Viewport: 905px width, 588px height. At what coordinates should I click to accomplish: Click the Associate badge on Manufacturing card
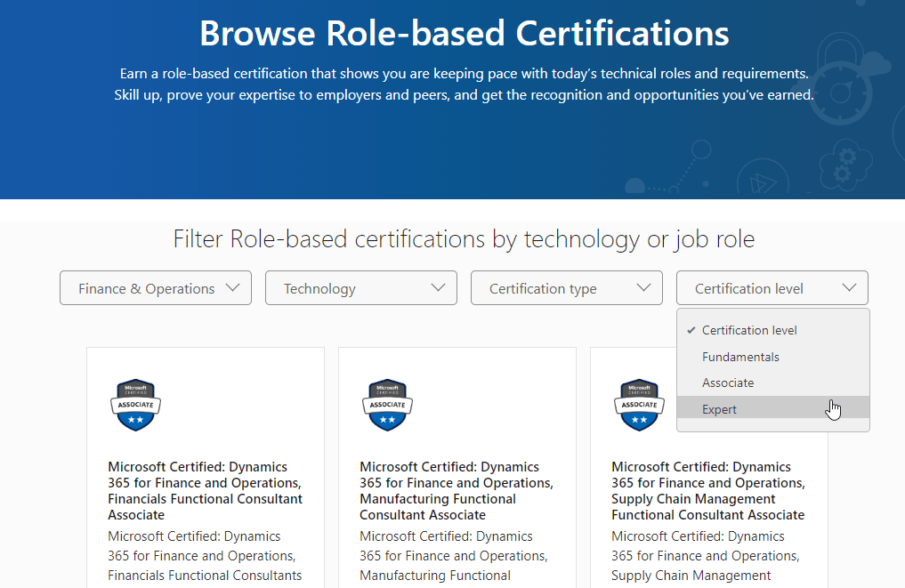pyautogui.click(x=387, y=405)
